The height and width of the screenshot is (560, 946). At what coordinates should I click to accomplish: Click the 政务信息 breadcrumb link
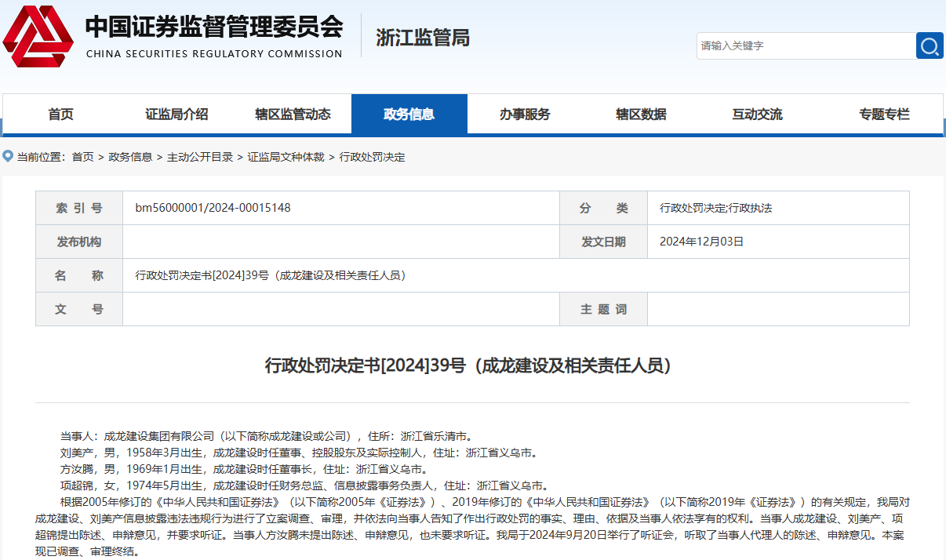pyautogui.click(x=130, y=157)
